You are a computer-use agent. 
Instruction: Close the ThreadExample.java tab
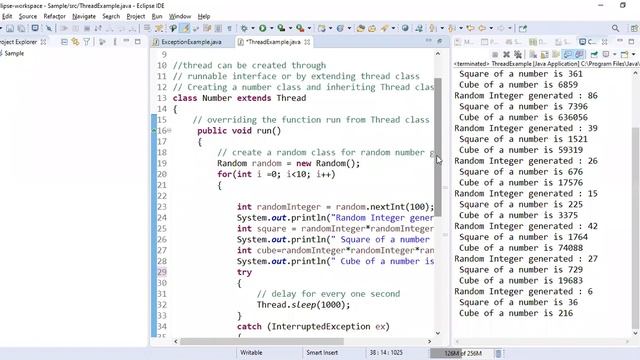click(307, 42)
